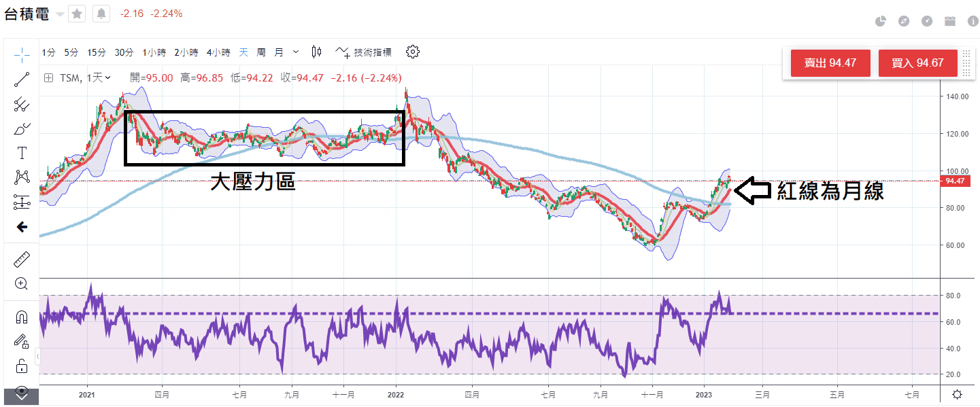Switch to the 周 weekly interval
This screenshot has width=980, height=407.
click(261, 52)
